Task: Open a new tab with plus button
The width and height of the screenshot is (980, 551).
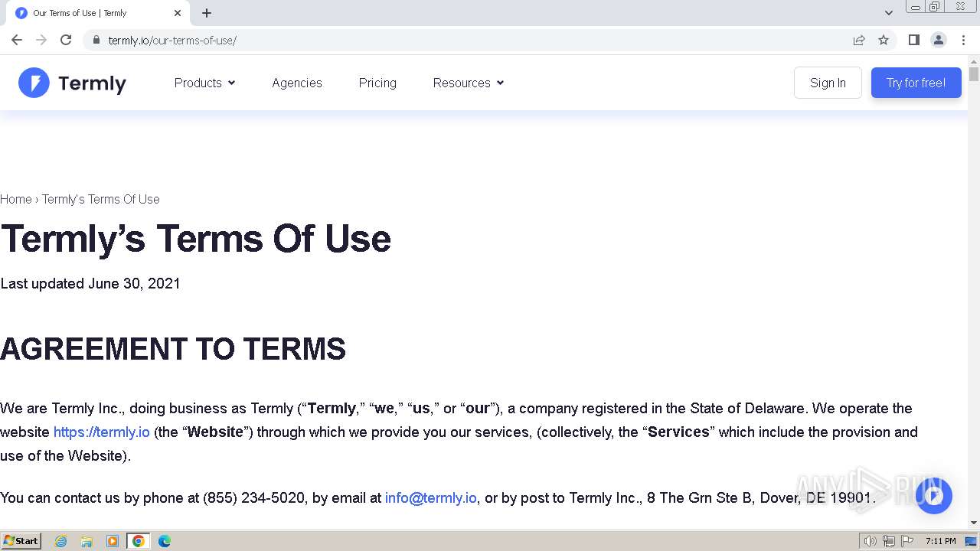Action: click(x=207, y=13)
